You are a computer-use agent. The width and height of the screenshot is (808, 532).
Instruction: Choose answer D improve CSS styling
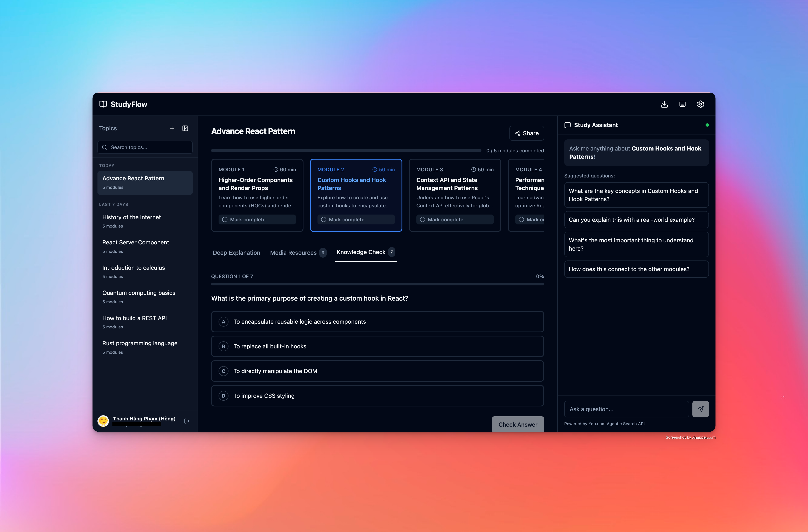(378, 396)
